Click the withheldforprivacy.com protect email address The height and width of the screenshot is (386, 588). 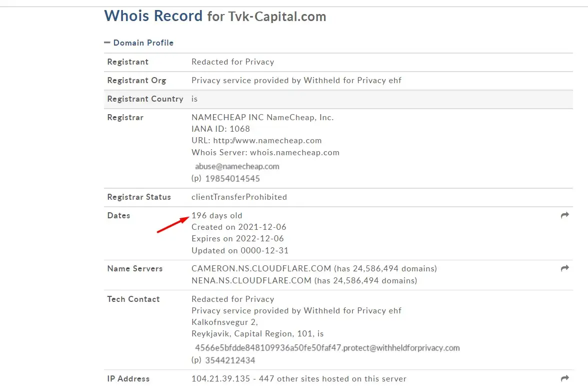coord(327,348)
